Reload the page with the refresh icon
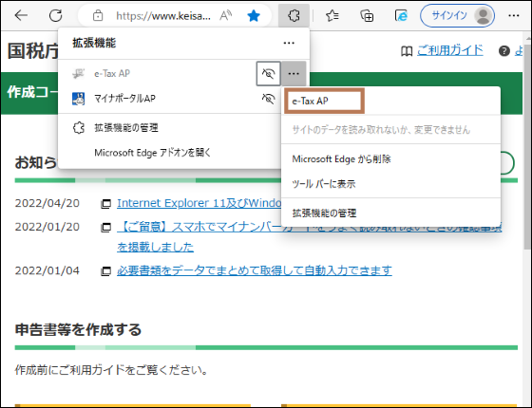The width and height of the screenshot is (532, 408). 56,15
